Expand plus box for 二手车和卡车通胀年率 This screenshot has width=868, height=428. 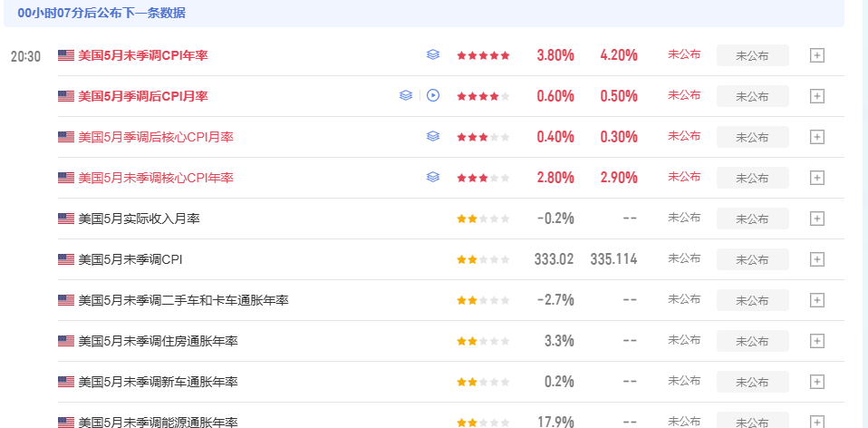tap(817, 300)
